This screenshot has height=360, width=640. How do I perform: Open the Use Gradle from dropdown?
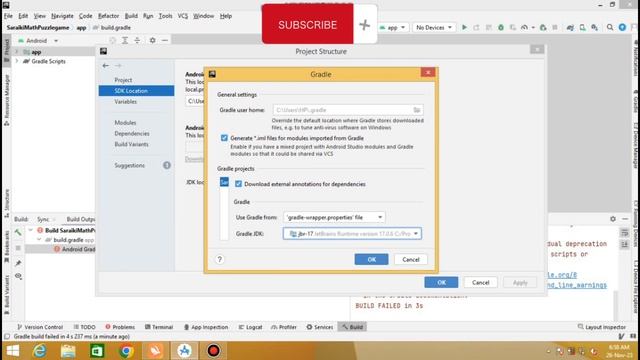click(334, 217)
